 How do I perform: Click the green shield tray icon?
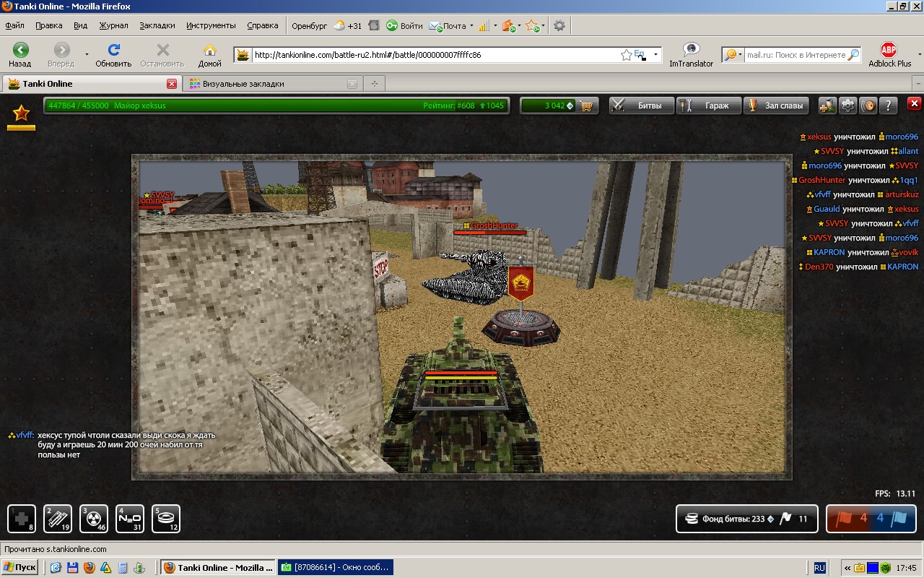point(886,568)
